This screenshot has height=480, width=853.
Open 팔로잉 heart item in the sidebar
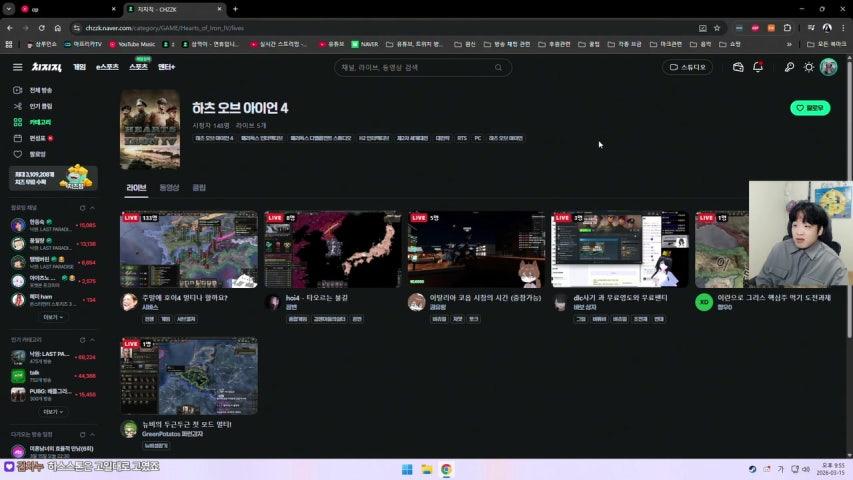point(30,154)
